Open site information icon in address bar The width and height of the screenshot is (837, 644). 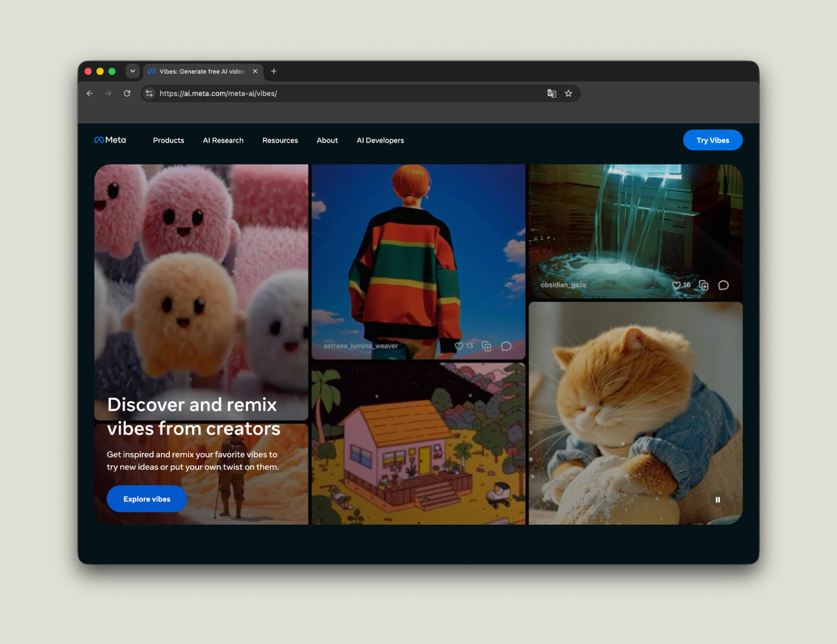(x=150, y=94)
